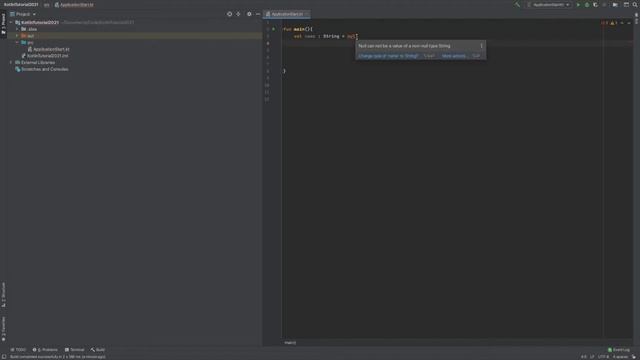The height and width of the screenshot is (360, 640).
Task: Click the greyed-out Stop icon in the toolbar
Action: (604, 5)
